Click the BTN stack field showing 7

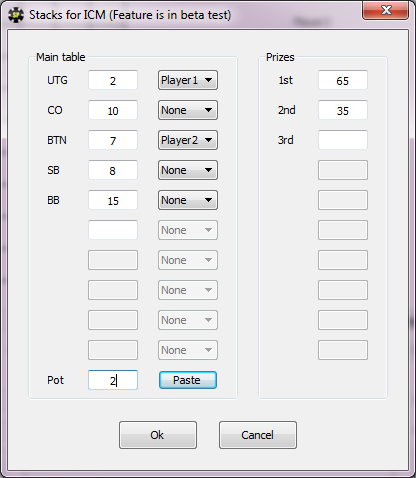tap(113, 140)
